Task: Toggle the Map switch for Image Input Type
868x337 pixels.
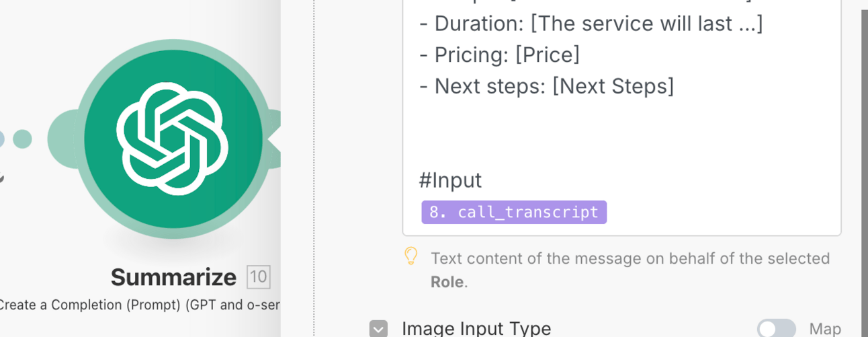Action: click(x=776, y=329)
